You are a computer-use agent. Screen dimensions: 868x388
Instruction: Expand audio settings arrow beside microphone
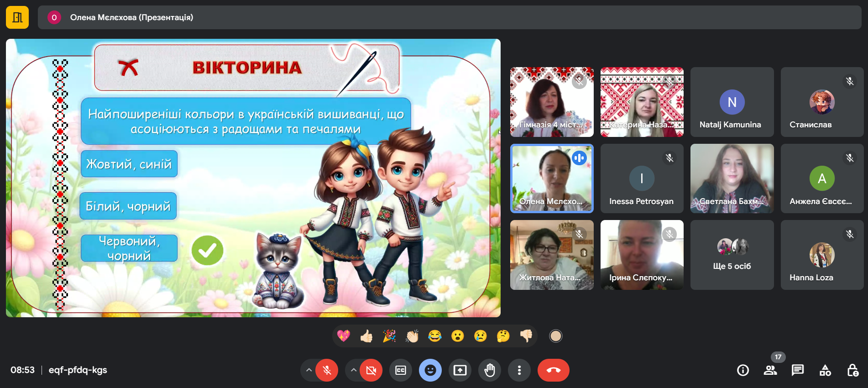(309, 370)
